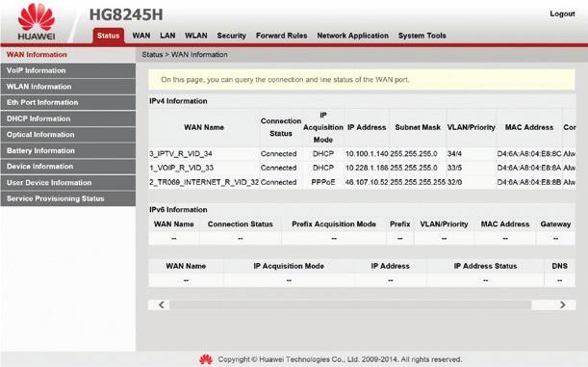The width and height of the screenshot is (588, 367).
Task: Click the scroll right arrow on horizontal scrollbar
Action: pos(562,304)
